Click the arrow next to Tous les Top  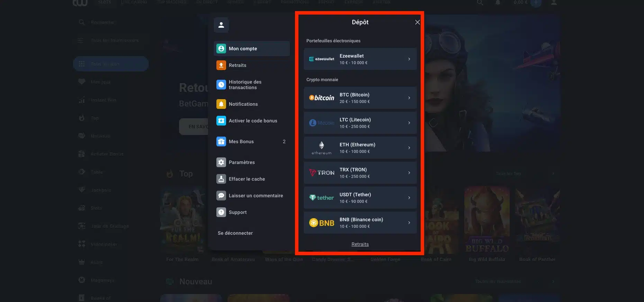coord(553,174)
